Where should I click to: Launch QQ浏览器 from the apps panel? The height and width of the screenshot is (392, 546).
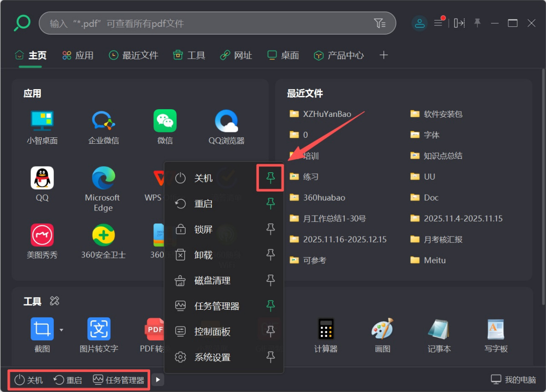[226, 127]
